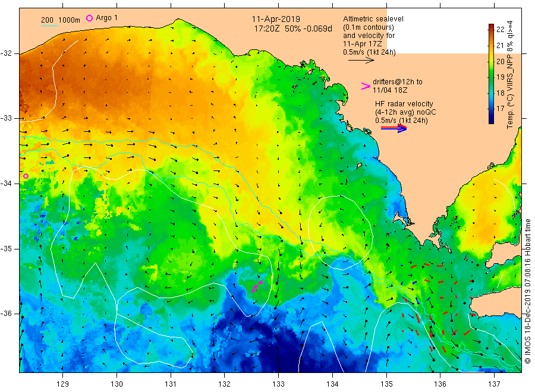Click the '11/04 18Z' drifter time text

pyautogui.click(x=389, y=90)
